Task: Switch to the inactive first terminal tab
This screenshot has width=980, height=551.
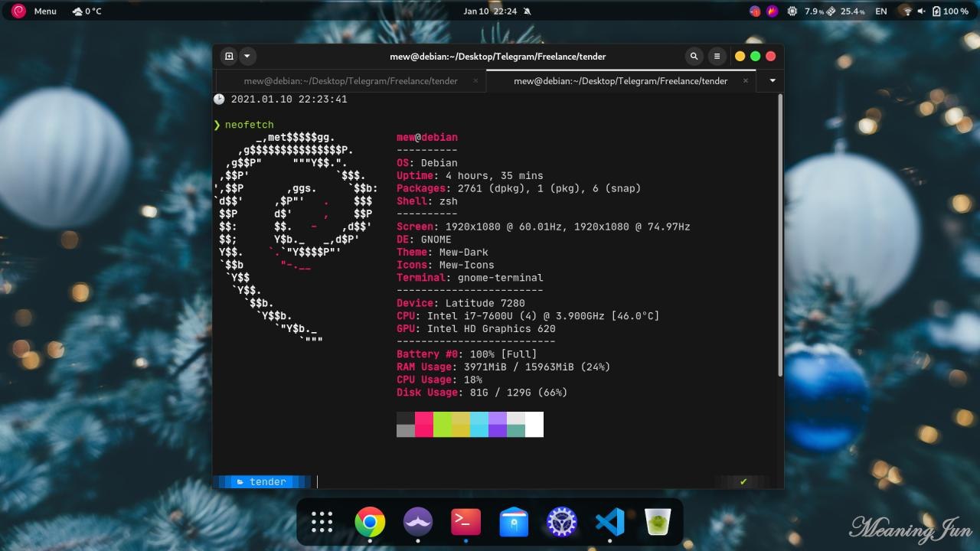Action: (x=351, y=80)
